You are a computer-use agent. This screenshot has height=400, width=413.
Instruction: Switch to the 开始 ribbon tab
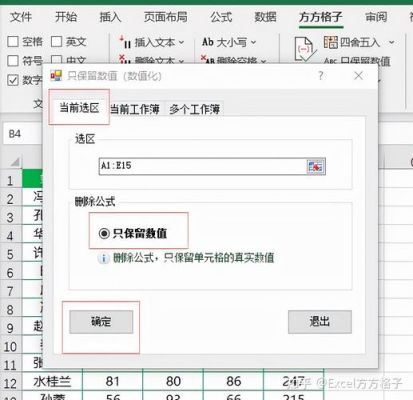pos(65,17)
